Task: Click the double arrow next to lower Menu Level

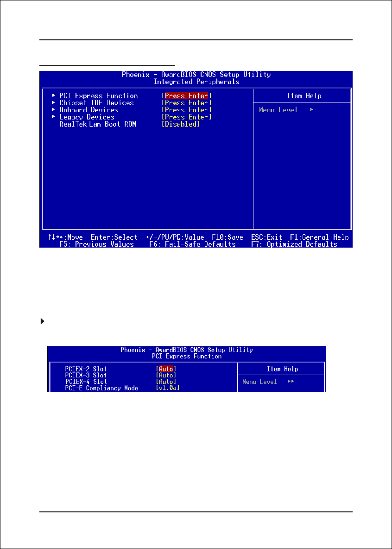Action: (x=291, y=382)
